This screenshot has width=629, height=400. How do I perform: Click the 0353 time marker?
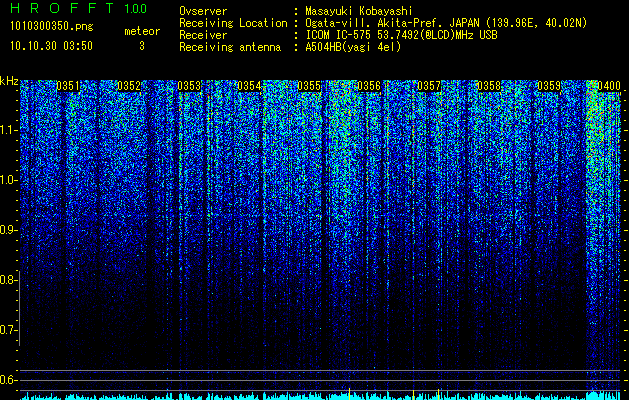189,86
